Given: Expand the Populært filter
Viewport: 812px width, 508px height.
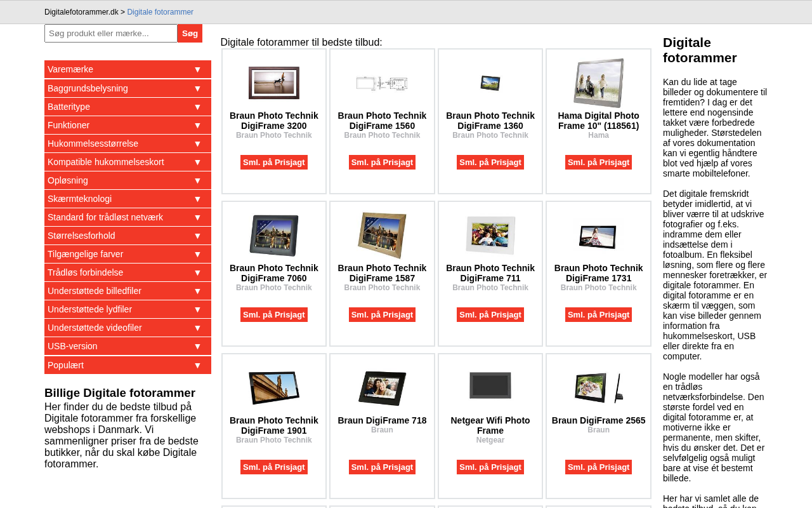Looking at the screenshot, I should [128, 365].
